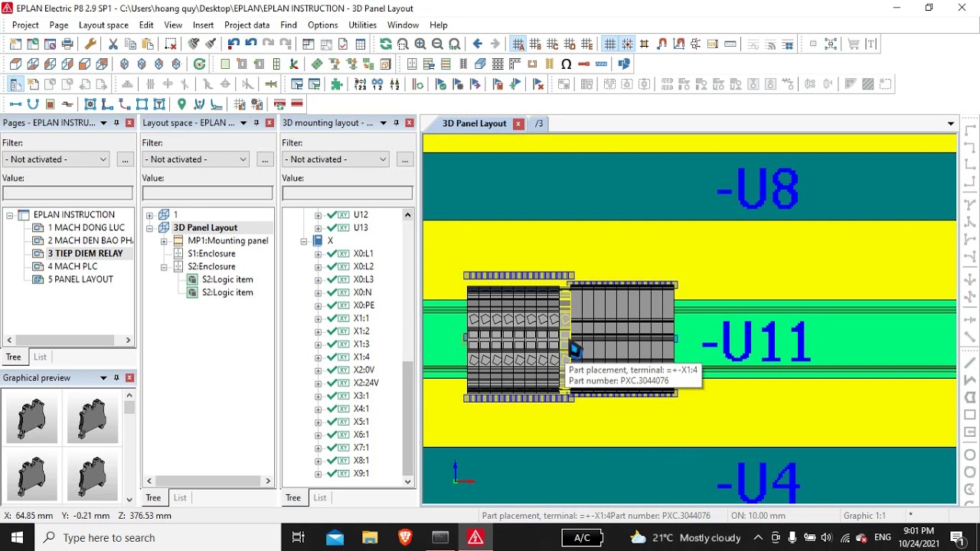Click the '...' button beside Layout space filter
The image size is (980, 551).
click(x=265, y=159)
